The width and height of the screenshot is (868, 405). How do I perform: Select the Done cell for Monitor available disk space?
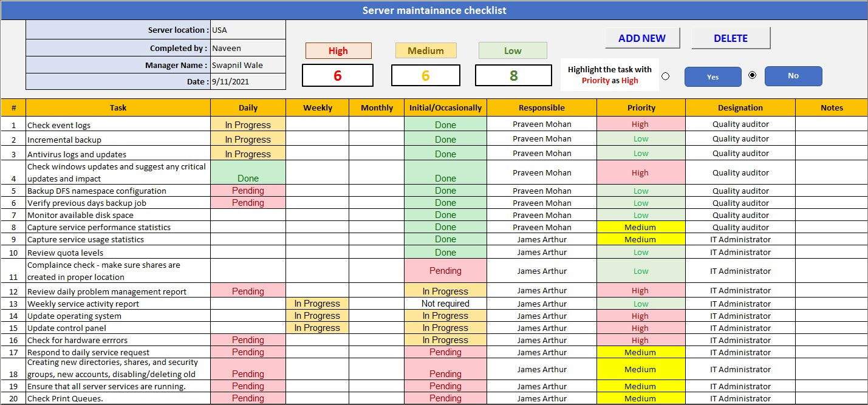445,215
